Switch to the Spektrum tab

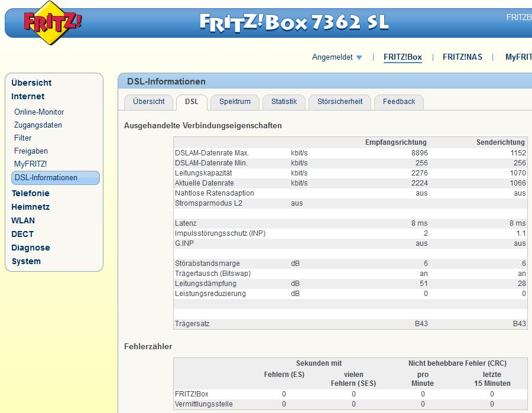[x=235, y=102]
